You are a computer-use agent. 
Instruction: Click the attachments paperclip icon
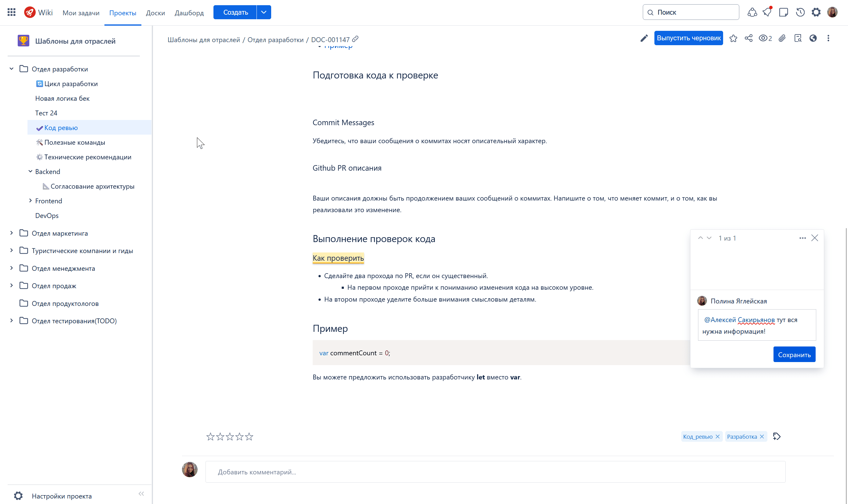click(782, 38)
